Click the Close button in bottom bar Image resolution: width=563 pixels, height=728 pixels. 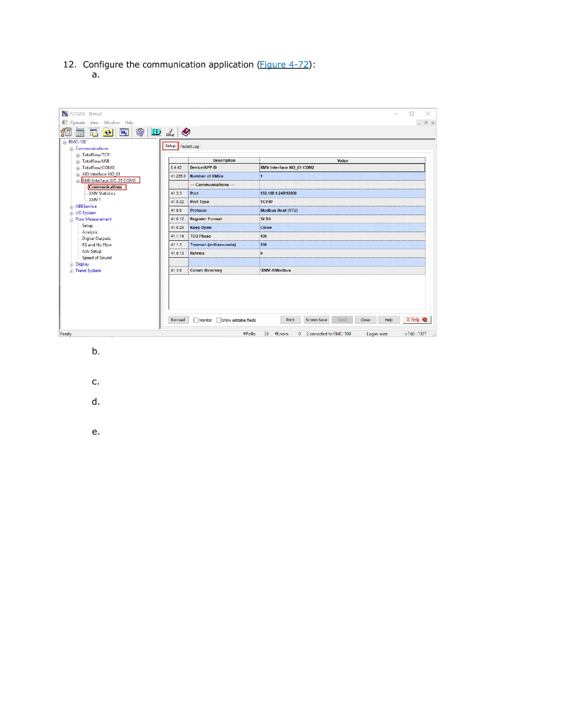click(366, 320)
